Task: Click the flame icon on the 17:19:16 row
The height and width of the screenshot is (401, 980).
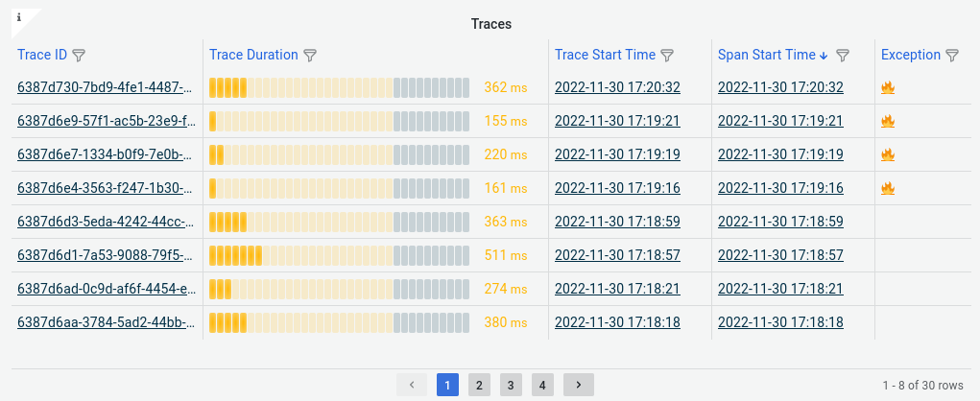Action: (x=888, y=187)
